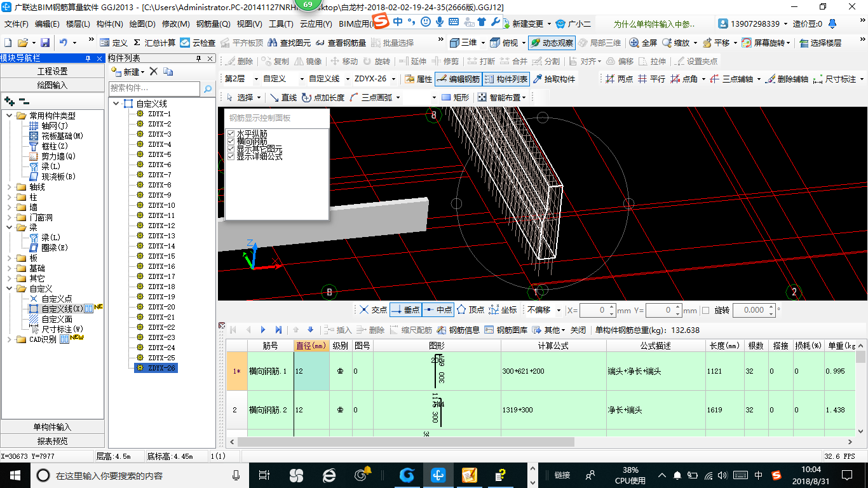Open the 工具(T) menu

(x=280, y=24)
